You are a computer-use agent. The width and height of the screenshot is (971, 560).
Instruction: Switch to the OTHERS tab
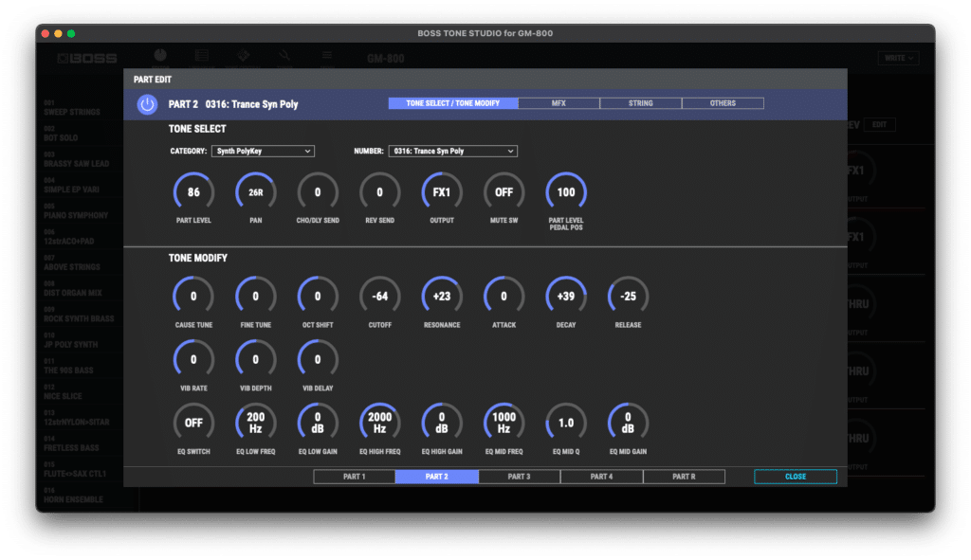click(x=723, y=103)
